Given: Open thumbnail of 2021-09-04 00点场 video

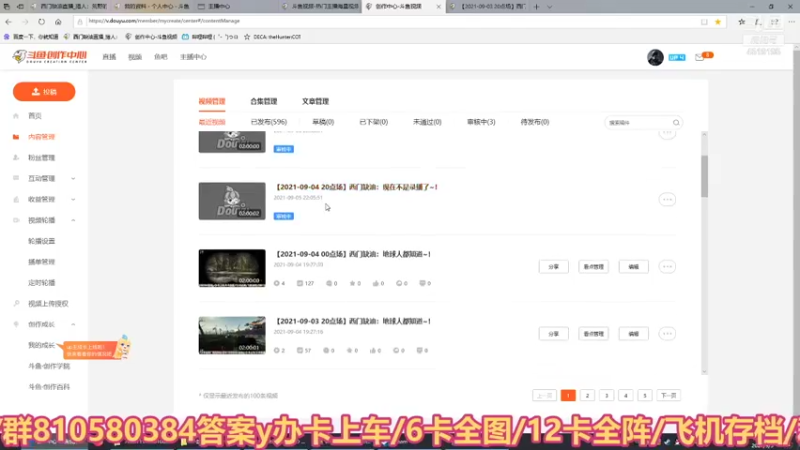Looking at the screenshot, I should coord(232,268).
